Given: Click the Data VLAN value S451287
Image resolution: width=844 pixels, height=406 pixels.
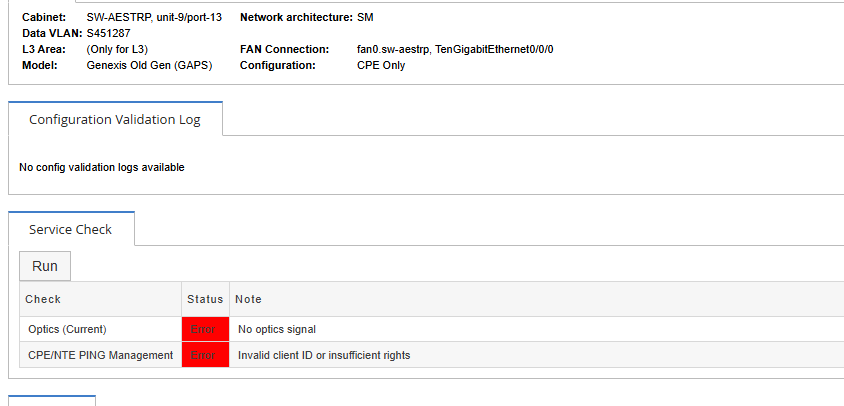Looking at the screenshot, I should [109, 33].
